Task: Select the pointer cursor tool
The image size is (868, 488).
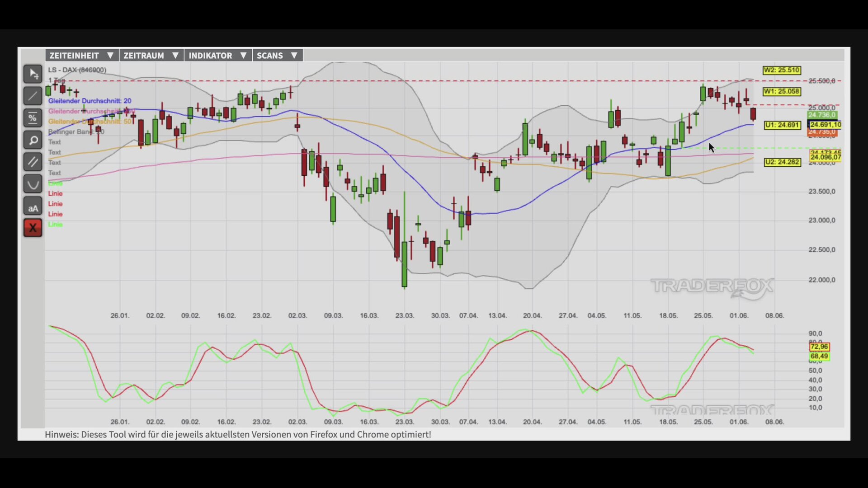Action: point(33,74)
